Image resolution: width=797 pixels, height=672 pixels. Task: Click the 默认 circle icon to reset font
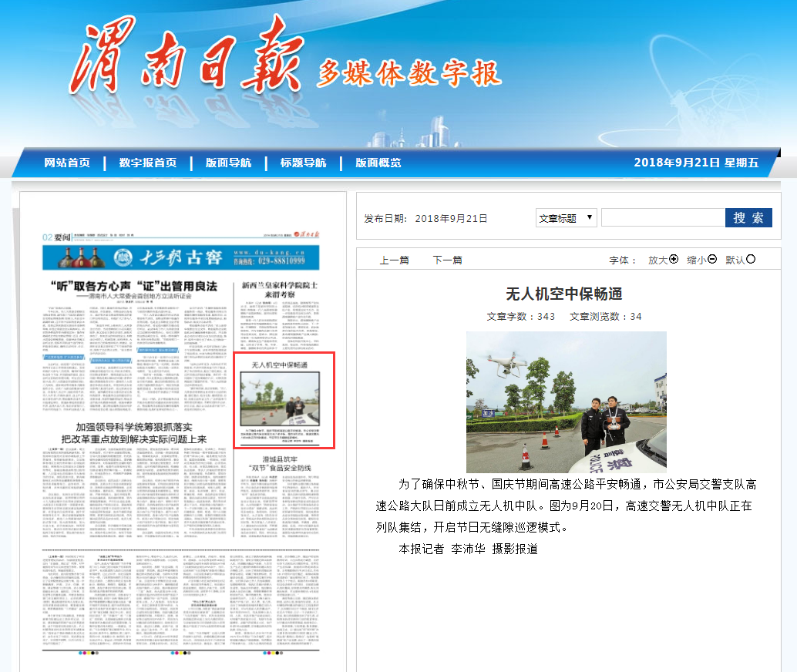coord(751,260)
